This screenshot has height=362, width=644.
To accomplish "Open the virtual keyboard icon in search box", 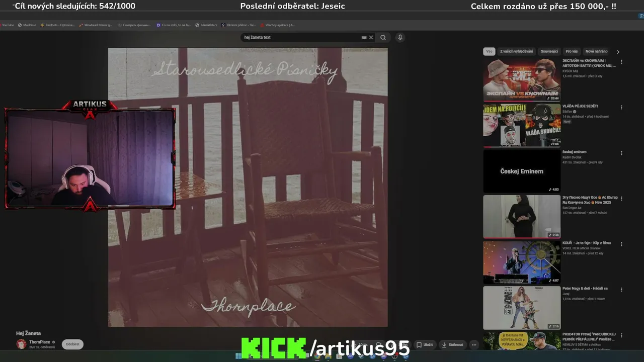I will (364, 37).
